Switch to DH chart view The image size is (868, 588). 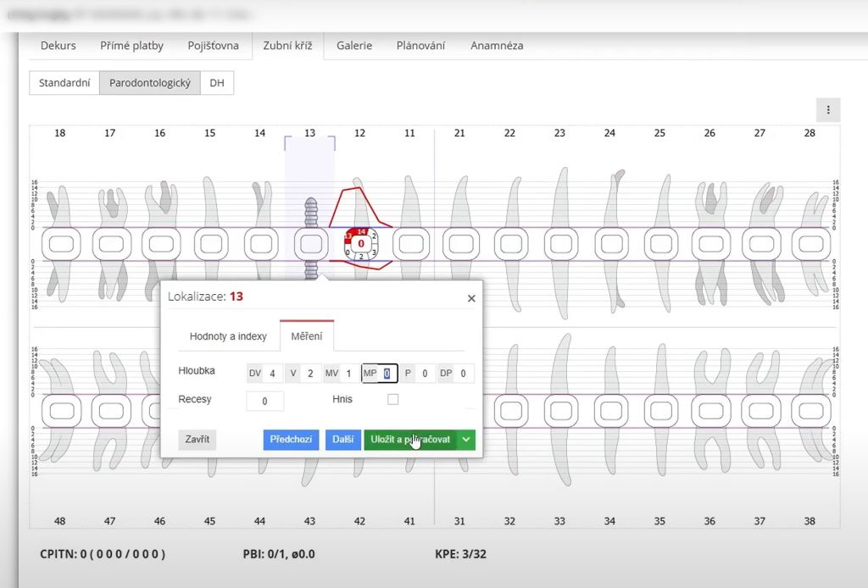217,83
